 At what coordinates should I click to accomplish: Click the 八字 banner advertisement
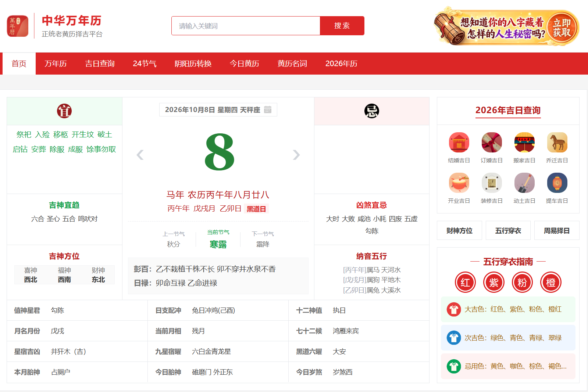pos(507,27)
